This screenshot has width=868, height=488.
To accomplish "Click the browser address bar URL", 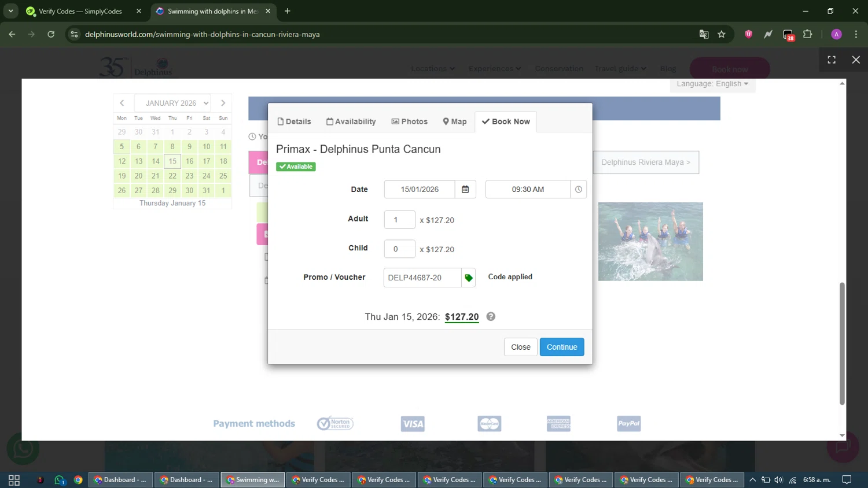I will click(203, 34).
